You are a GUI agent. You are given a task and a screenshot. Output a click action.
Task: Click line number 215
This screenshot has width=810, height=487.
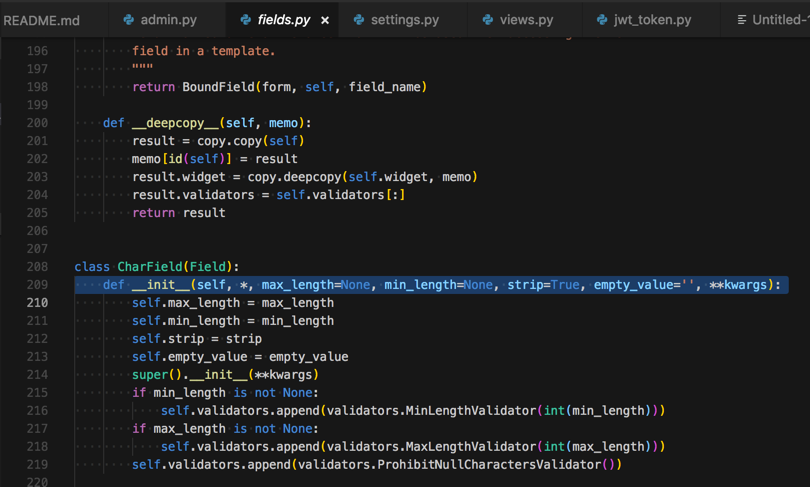click(37, 392)
